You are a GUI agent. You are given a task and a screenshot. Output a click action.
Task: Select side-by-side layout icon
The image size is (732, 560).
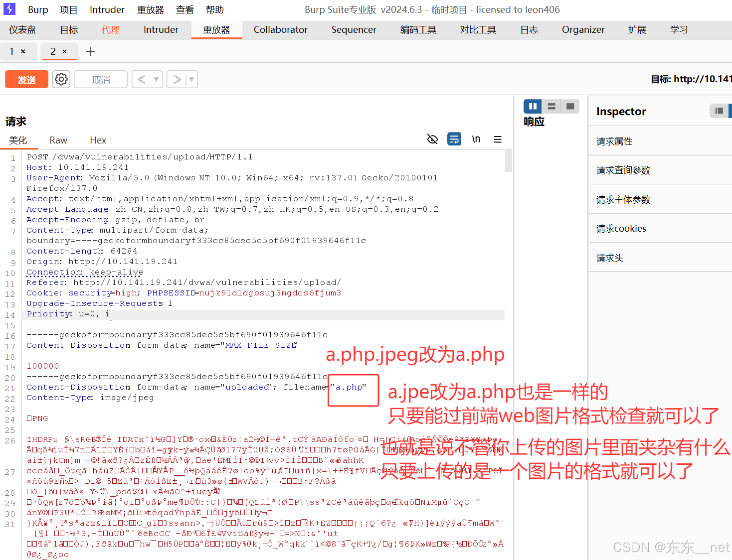pos(533,106)
